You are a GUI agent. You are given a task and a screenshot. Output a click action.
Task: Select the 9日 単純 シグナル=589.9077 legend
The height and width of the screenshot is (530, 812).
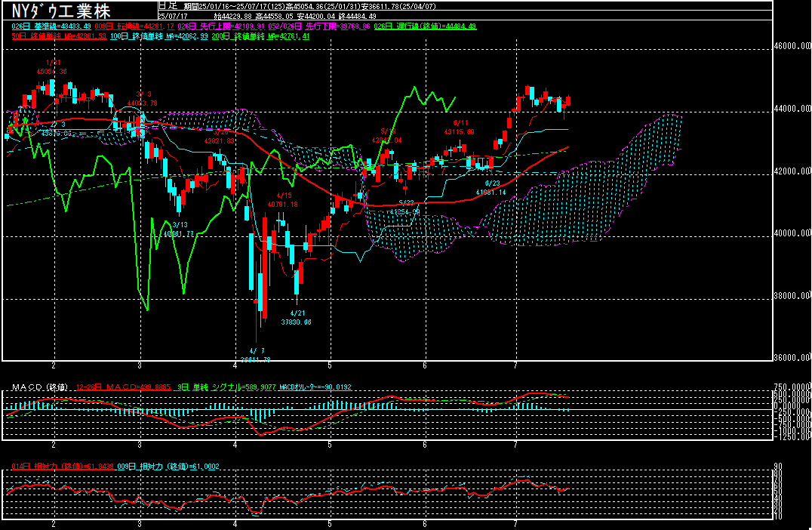pyautogui.click(x=226, y=387)
